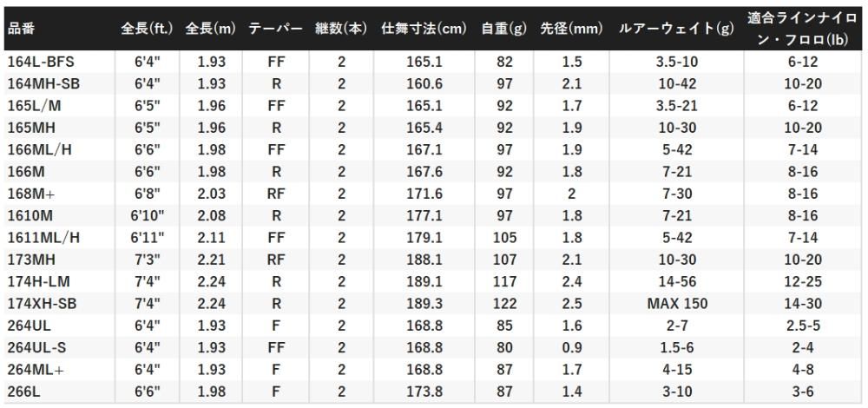Click the 先径(mm) column header

pos(571,29)
